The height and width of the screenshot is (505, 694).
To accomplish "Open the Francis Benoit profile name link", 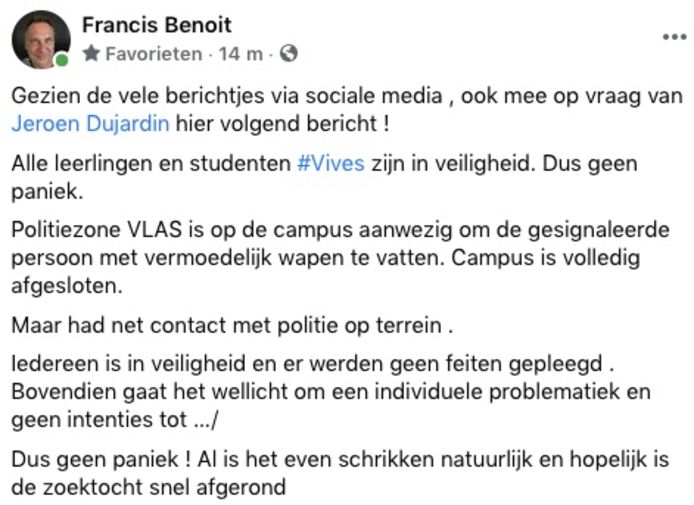I will tap(156, 23).
